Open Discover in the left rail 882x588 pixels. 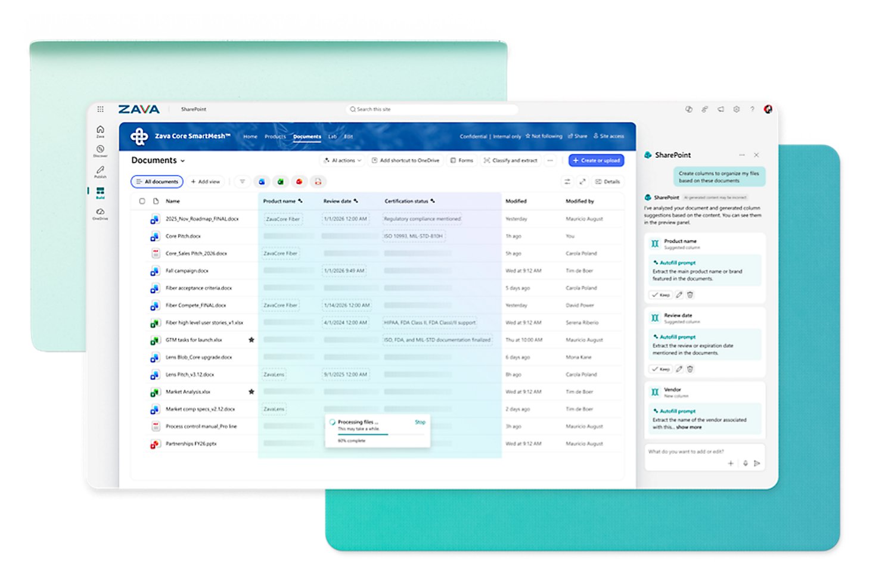[100, 151]
